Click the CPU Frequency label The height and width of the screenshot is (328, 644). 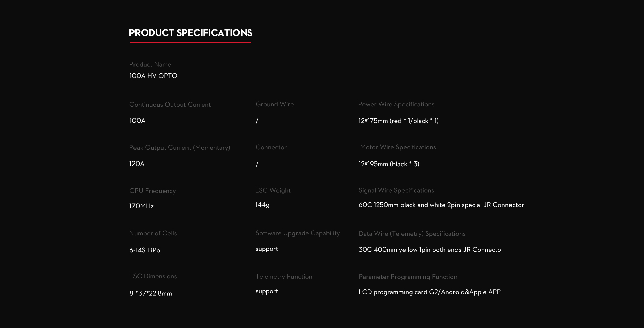[x=152, y=191]
